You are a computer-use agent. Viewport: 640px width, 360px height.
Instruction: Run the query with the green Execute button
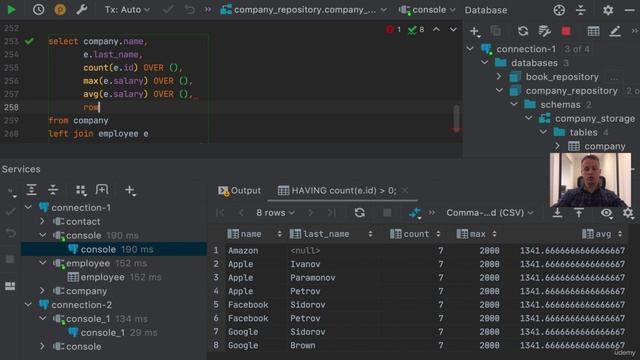[11, 9]
